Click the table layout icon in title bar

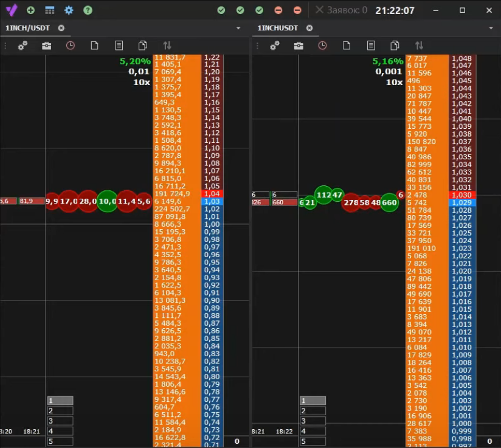click(x=50, y=10)
